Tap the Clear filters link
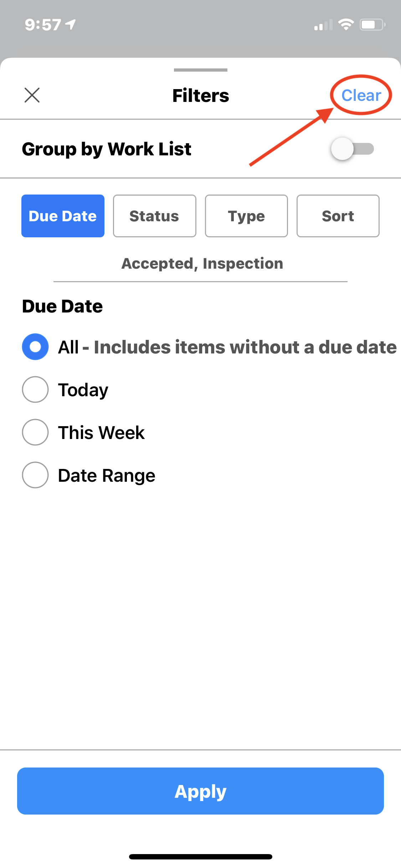The image size is (401, 868). tap(361, 95)
